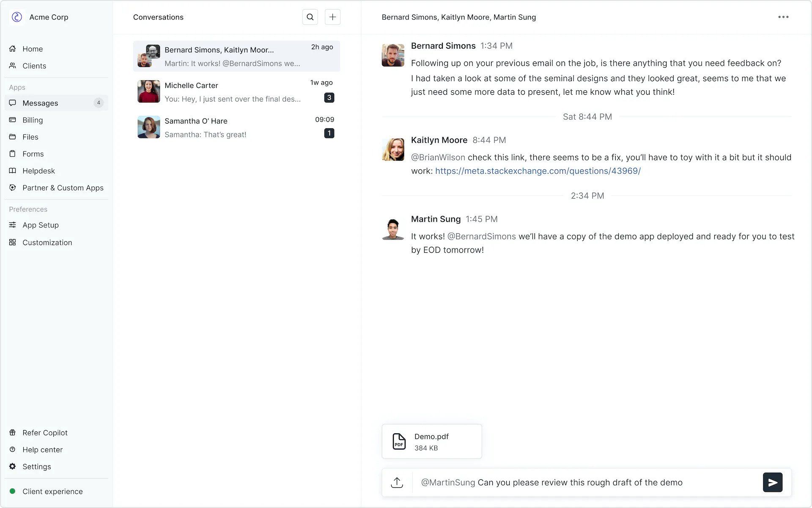Viewport: 812px width, 508px height.
Task: Open the Settings gear icon
Action: click(13, 467)
